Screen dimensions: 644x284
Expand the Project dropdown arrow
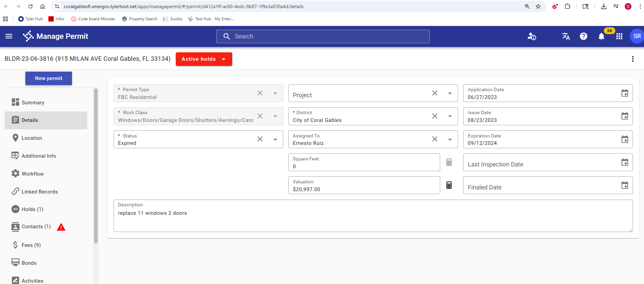coord(450,93)
